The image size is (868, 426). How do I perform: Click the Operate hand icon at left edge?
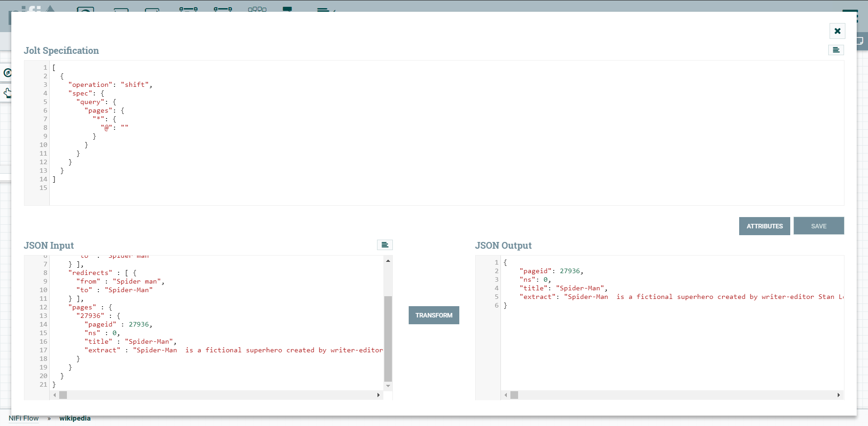click(7, 94)
